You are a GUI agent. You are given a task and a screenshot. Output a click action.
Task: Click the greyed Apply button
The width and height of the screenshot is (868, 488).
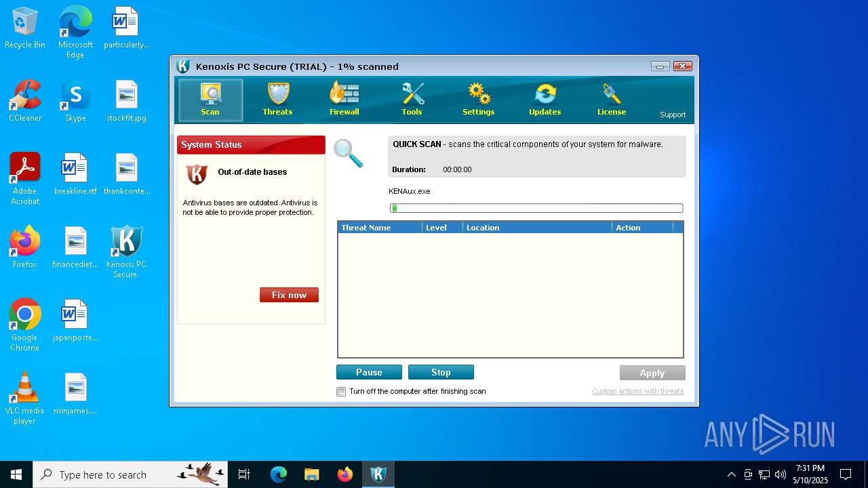(652, 373)
